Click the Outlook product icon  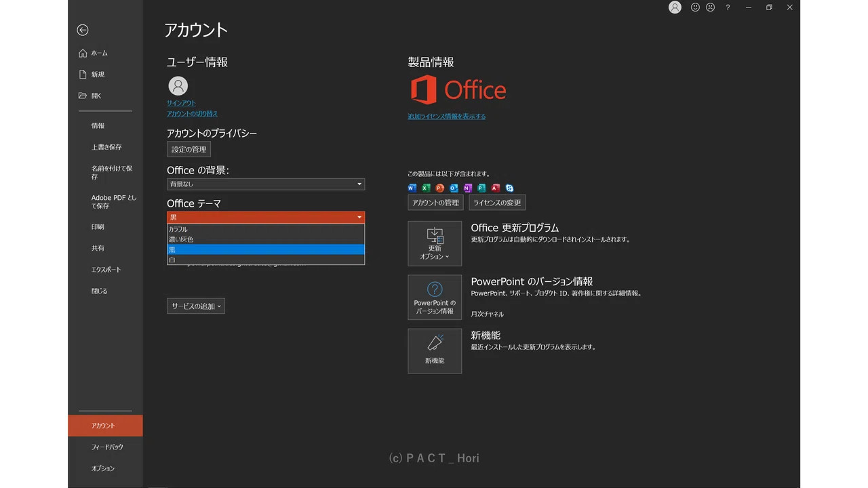pyautogui.click(x=454, y=188)
